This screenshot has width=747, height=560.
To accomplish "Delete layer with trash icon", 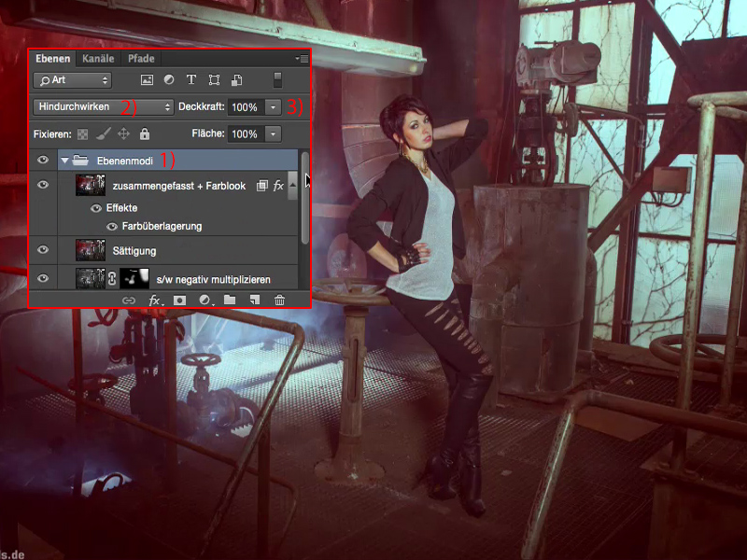I will pyautogui.click(x=279, y=300).
